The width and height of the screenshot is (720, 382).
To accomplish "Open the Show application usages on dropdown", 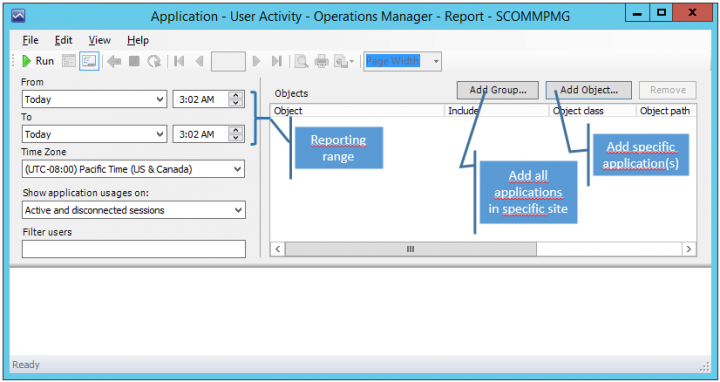I will click(x=133, y=210).
